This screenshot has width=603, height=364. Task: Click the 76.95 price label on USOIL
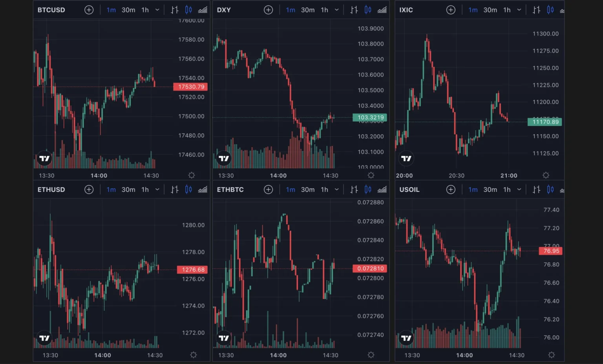point(551,251)
